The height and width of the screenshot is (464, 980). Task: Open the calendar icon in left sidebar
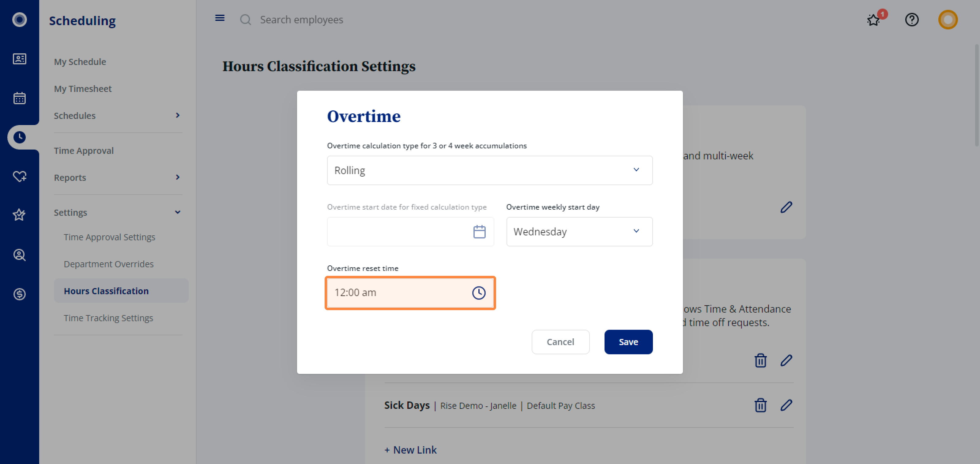coord(19,98)
